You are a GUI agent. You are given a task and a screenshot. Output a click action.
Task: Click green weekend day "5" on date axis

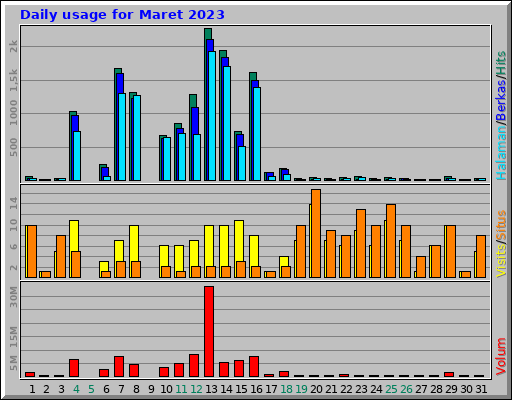(x=91, y=389)
